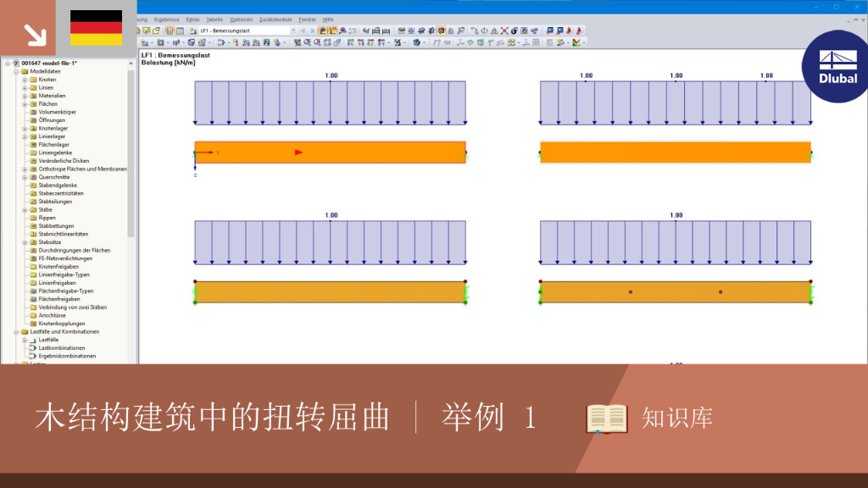Screen dimensions: 868x488
Task: Click the warning triangle toolbar icon
Action: pyautogui.click(x=494, y=31)
